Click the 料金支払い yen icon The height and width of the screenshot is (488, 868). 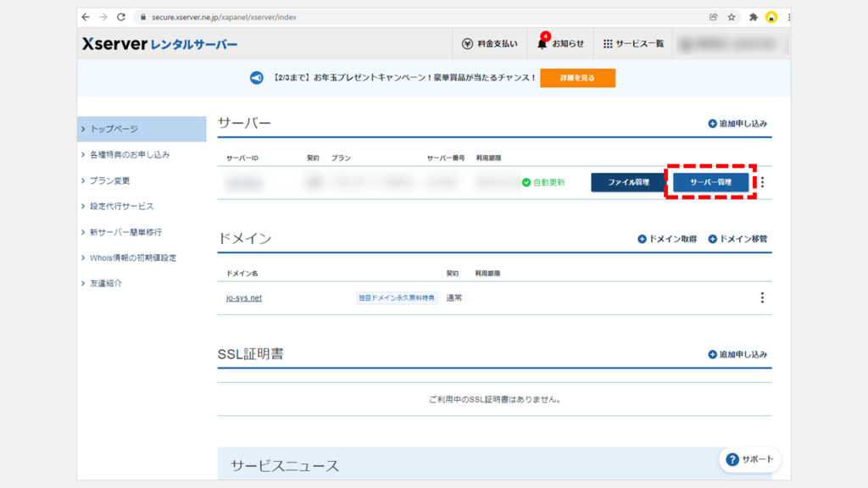[x=467, y=44]
